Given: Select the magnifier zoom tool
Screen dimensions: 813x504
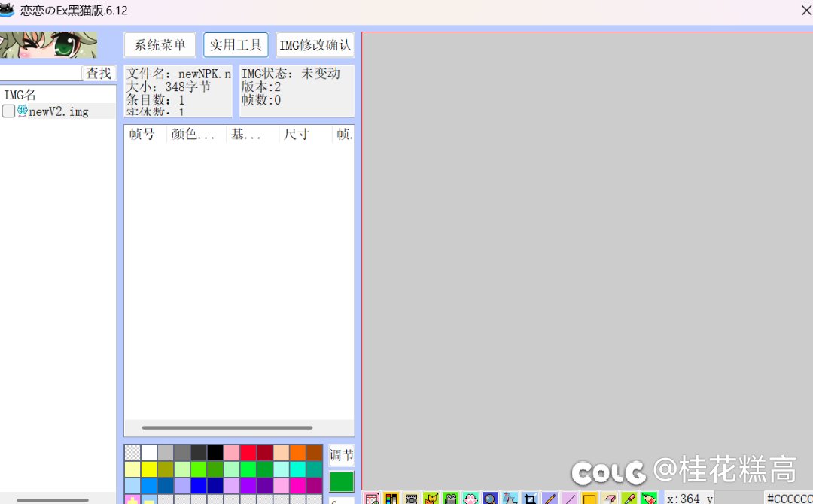Looking at the screenshot, I should [490, 498].
